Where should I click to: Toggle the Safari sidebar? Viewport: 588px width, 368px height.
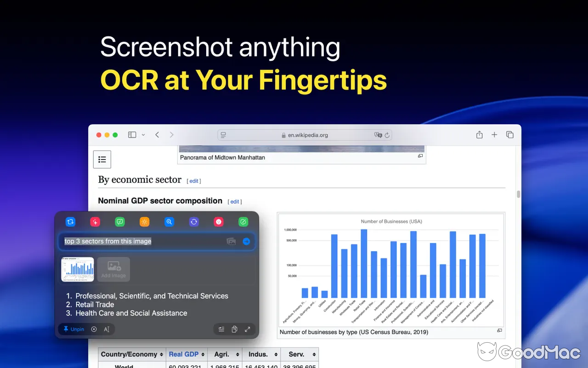click(x=132, y=135)
